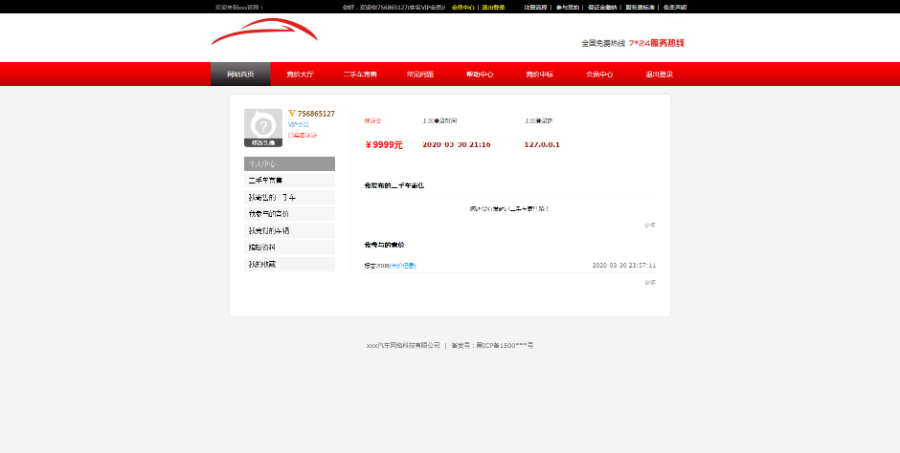This screenshot has width=900, height=453.
Task: Click username 756865127 in profile panel
Action: coord(316,114)
